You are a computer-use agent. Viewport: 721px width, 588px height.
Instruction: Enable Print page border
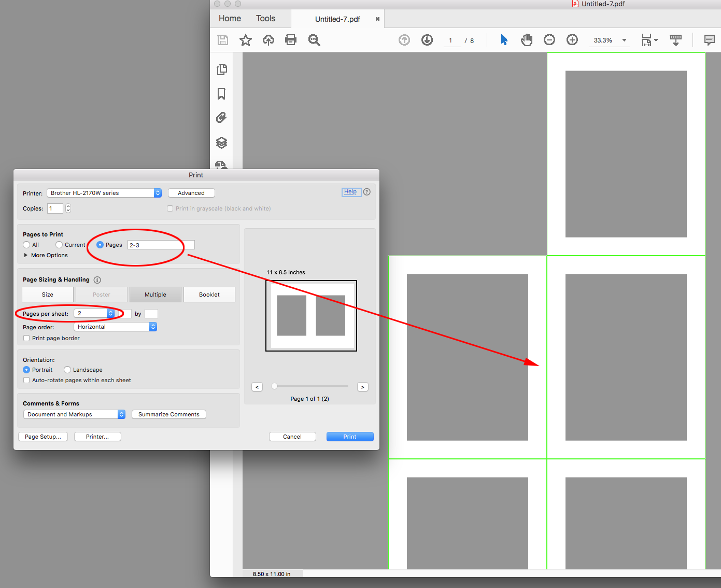point(26,338)
